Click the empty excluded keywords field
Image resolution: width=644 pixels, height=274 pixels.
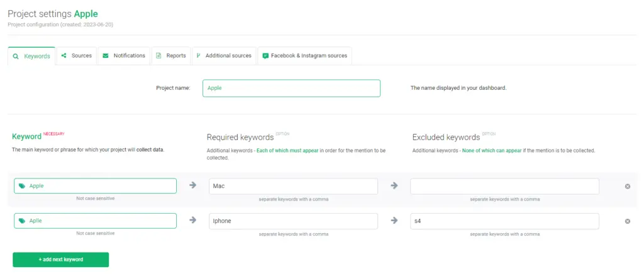(504, 186)
